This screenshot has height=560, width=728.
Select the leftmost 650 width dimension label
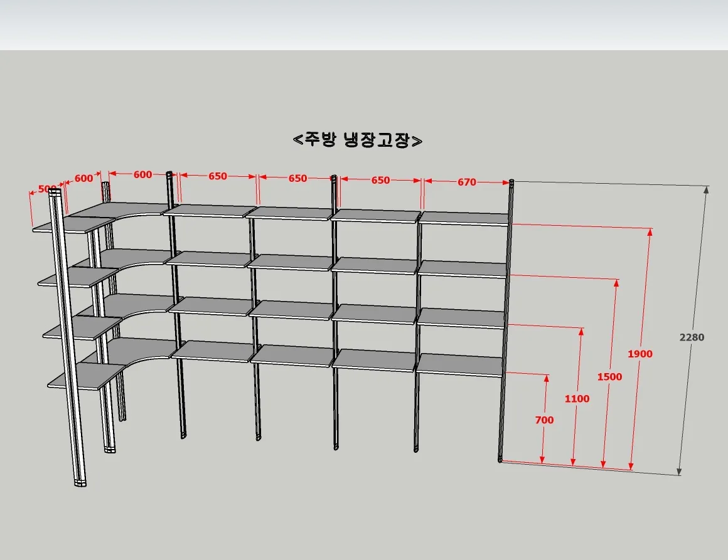point(217,176)
